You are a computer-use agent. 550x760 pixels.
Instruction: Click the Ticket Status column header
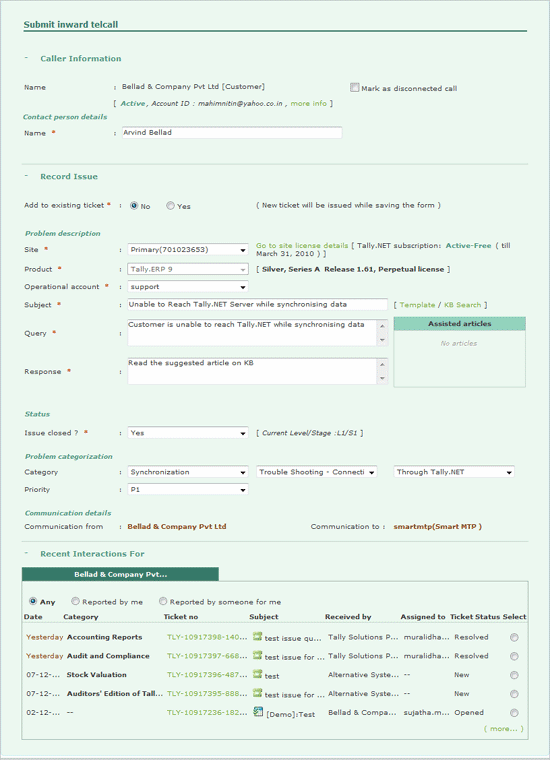point(475,617)
